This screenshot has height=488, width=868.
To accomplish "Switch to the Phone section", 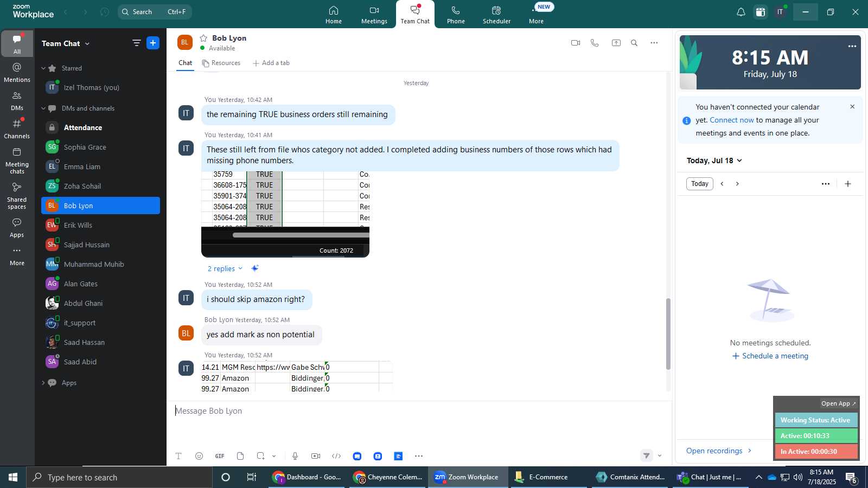I will (x=456, y=15).
